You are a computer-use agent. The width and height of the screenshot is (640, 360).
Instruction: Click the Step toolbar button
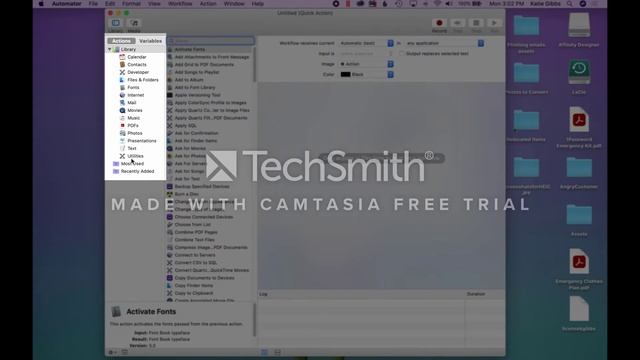point(458,24)
